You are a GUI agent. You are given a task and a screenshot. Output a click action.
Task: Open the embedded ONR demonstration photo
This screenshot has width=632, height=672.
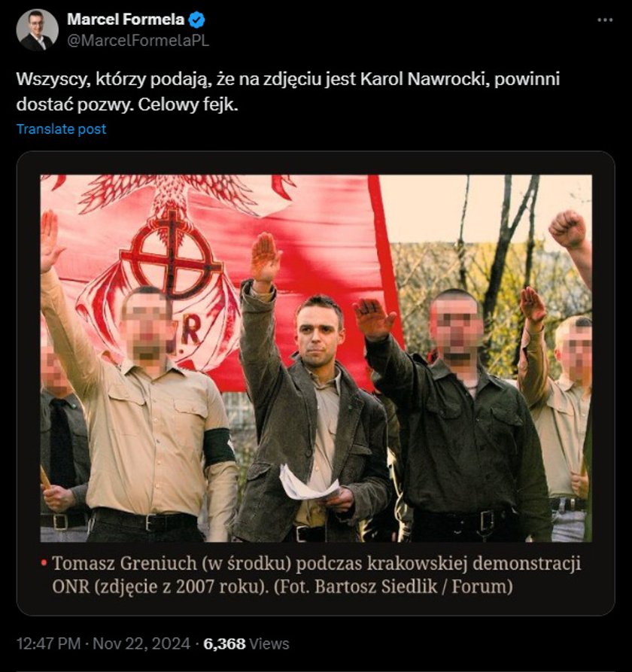pos(316,358)
